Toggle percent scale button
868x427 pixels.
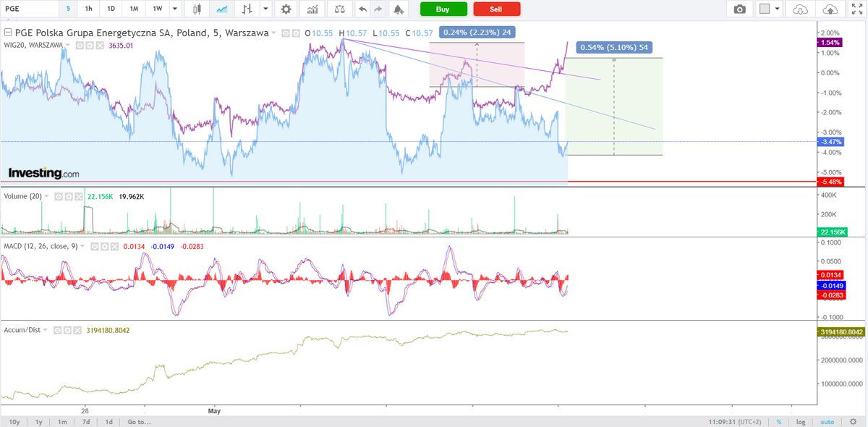coord(779,421)
